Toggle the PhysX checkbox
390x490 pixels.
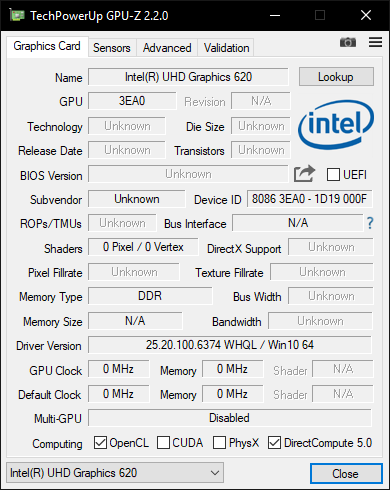[219, 443]
